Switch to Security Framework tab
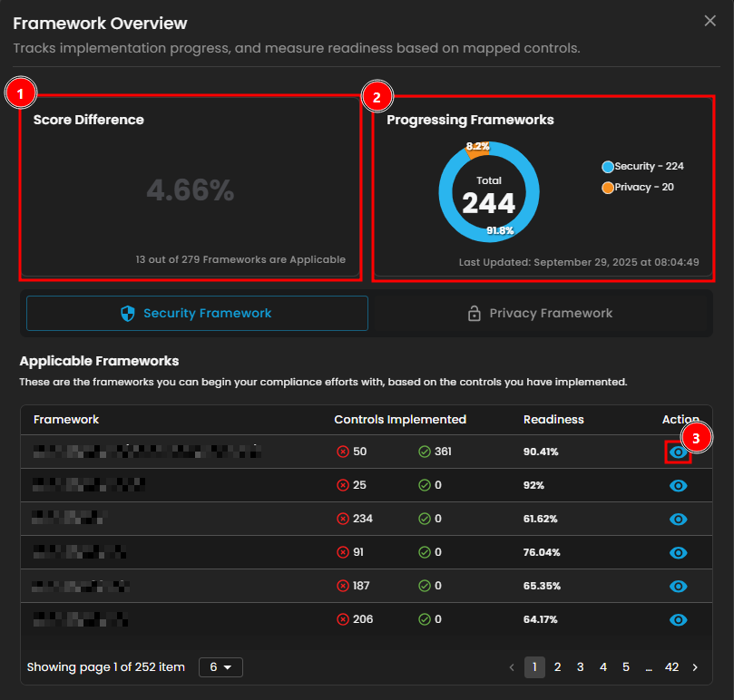This screenshot has width=734, height=700. coord(197,314)
